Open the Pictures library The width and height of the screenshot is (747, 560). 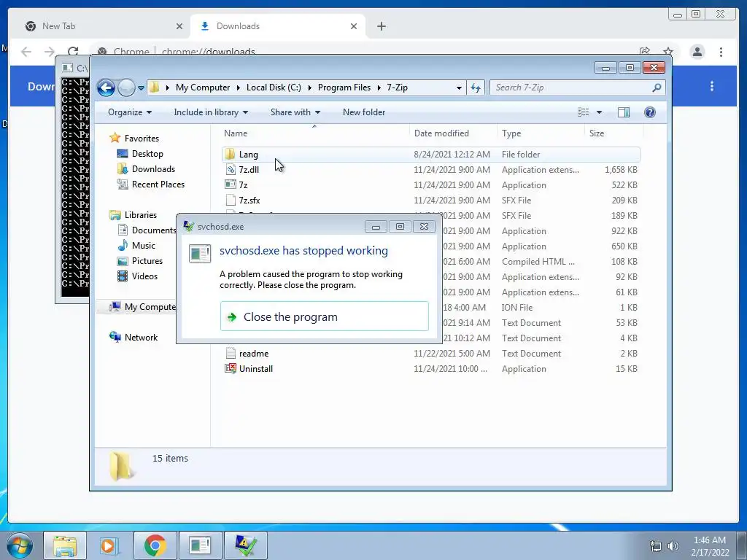click(x=147, y=261)
